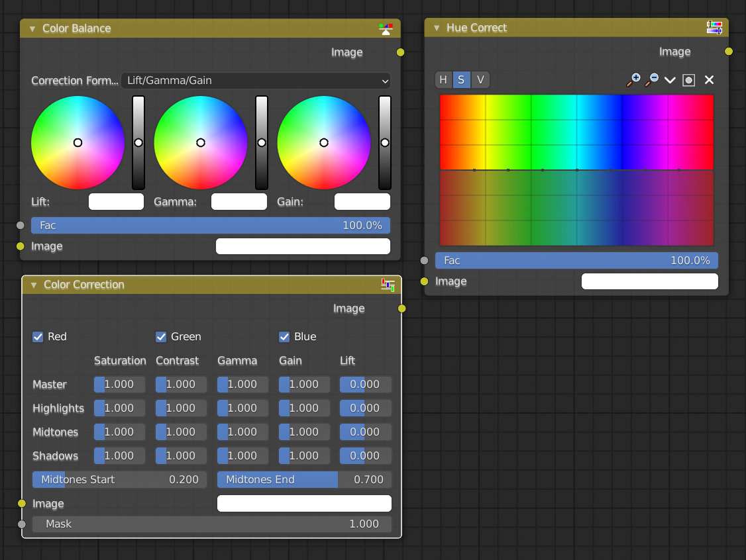Click the Highlights Contrast field
Screen dimensions: 746x560
point(181,408)
